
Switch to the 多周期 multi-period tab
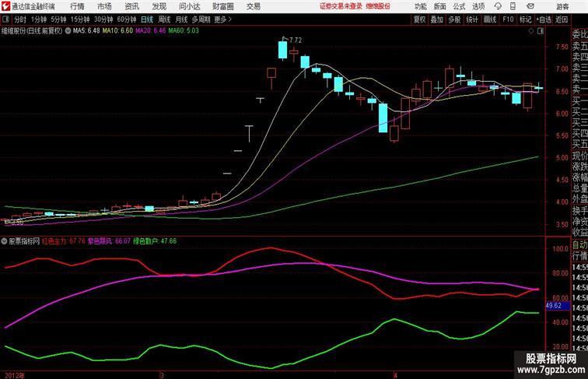201,19
